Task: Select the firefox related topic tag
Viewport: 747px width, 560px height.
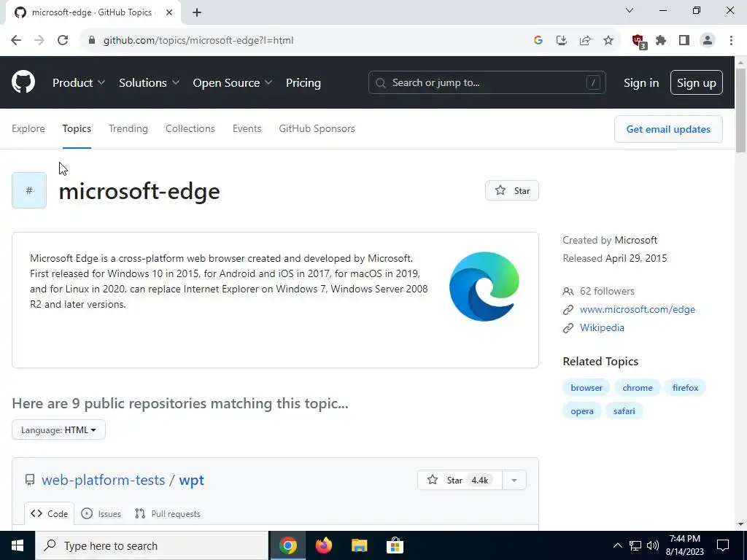Action: (686, 388)
